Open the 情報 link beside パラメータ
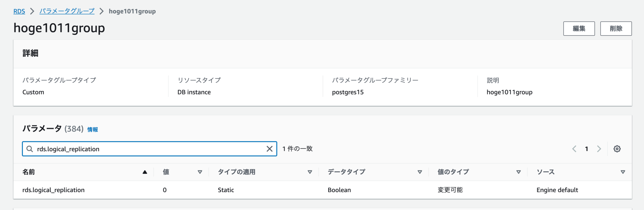 click(x=92, y=129)
